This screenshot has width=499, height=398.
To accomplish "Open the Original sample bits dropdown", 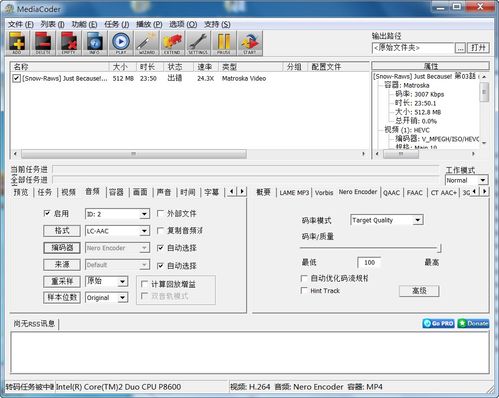I will (x=107, y=298).
